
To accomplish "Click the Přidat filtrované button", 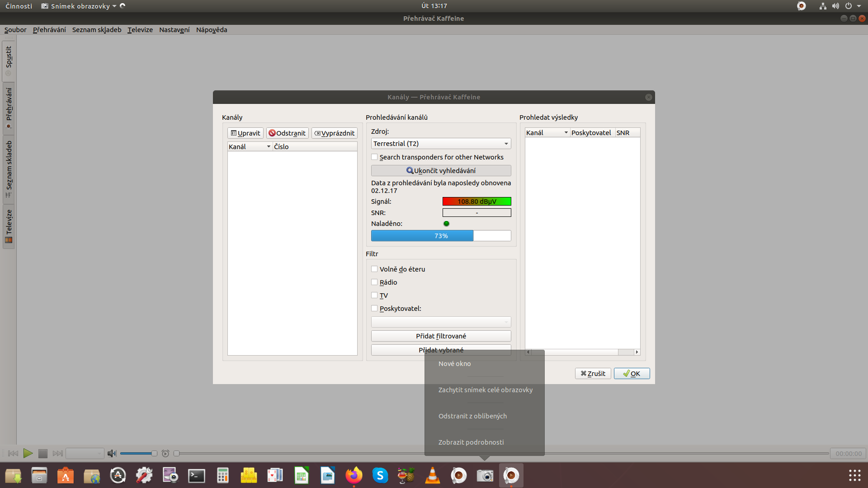I will [441, 336].
